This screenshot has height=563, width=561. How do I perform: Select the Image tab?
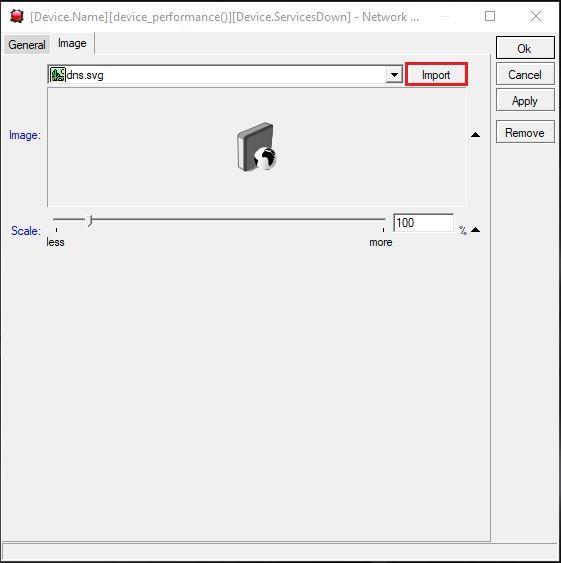72,43
